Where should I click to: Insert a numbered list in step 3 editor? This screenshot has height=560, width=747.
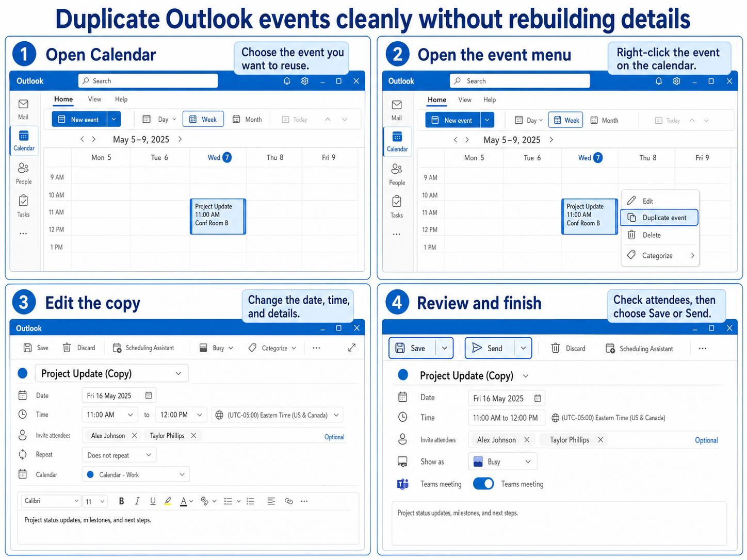point(251,501)
